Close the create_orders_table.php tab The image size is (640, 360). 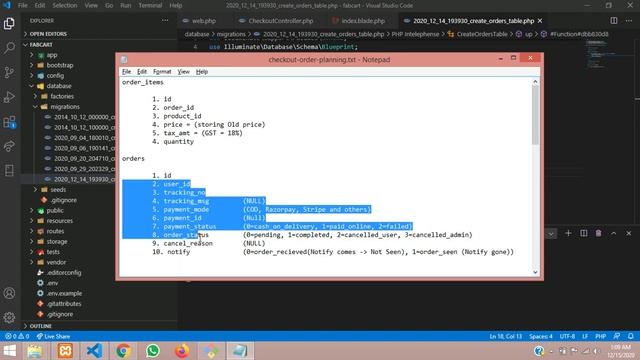pos(540,20)
